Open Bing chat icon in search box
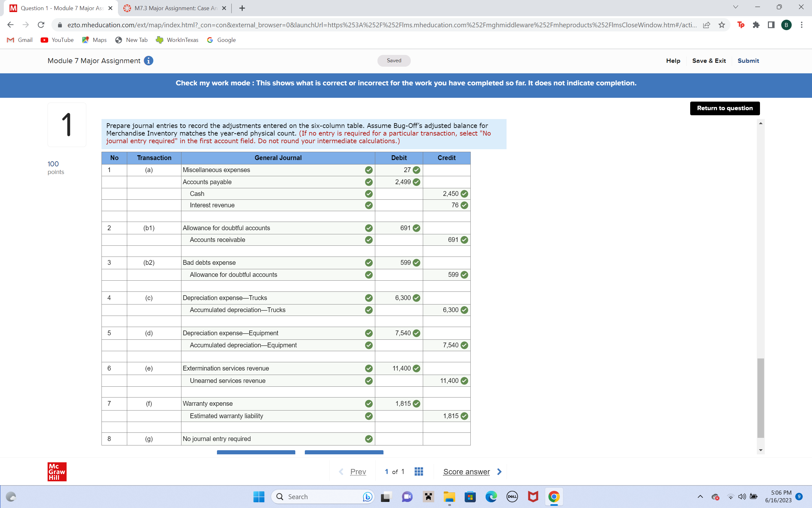812x508 pixels. (x=367, y=497)
